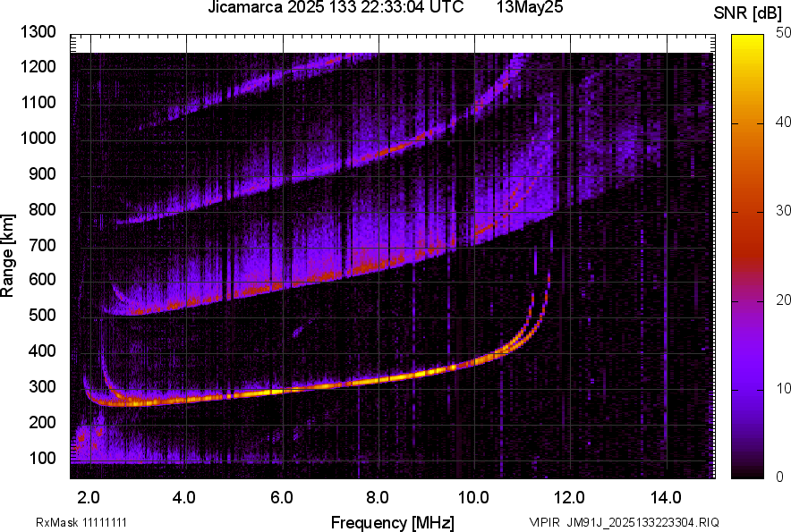
Task: Click the 100 range tick label
Action: [x=42, y=458]
